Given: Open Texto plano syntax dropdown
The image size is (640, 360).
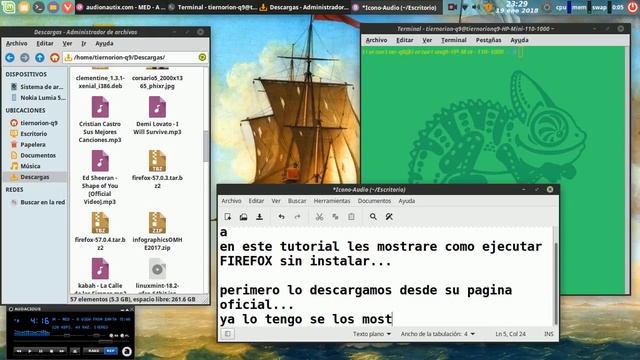Looking at the screenshot, I should 371,334.
